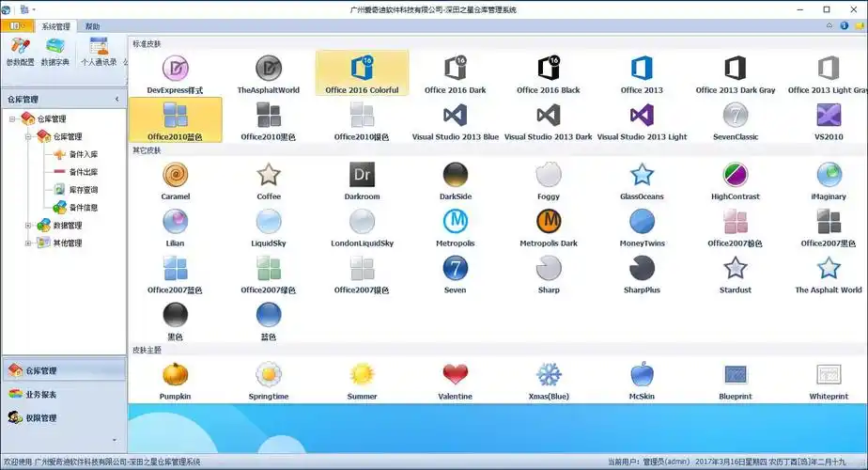Apply the Darkroom skin
This screenshot has height=470, width=868.
362,180
